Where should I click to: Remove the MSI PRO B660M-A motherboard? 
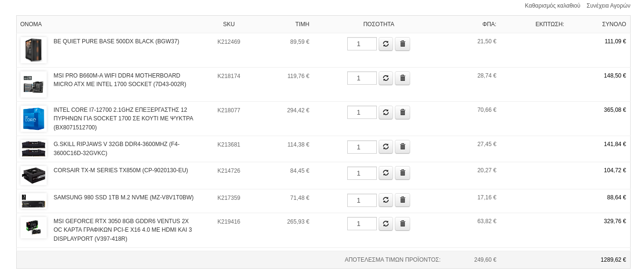(x=402, y=78)
